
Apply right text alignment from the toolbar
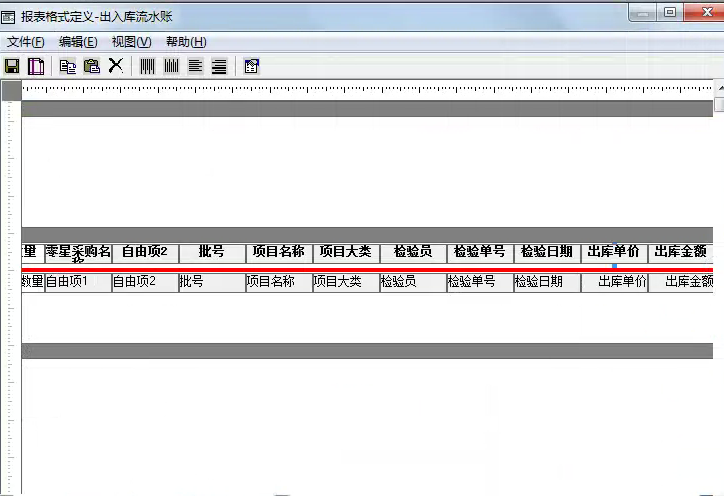218,66
